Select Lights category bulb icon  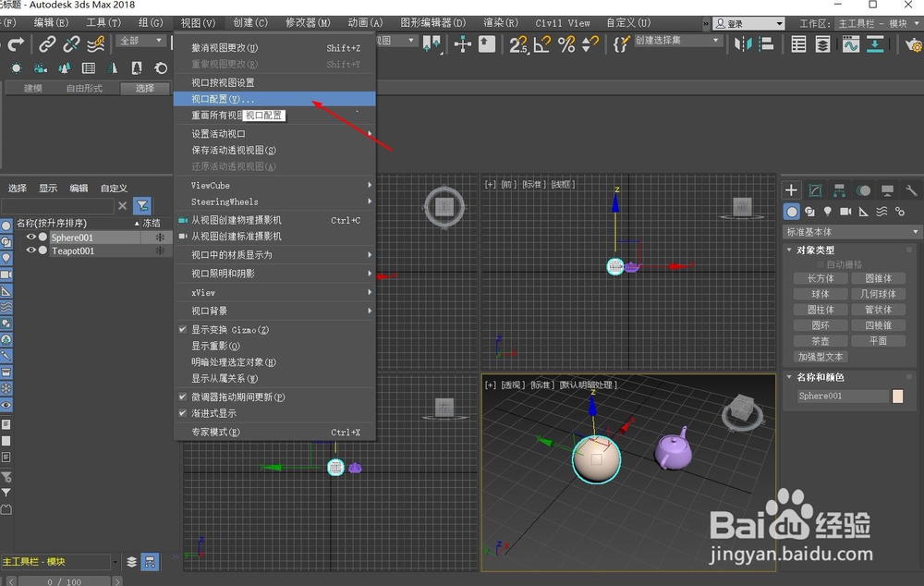(x=828, y=212)
